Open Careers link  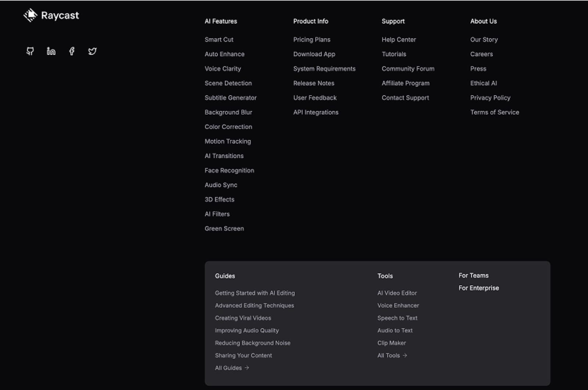point(481,54)
